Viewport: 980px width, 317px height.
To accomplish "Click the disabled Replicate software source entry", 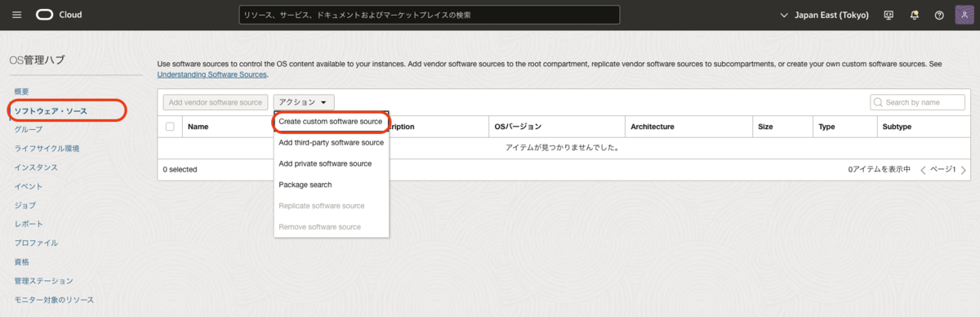I will pos(331,206).
